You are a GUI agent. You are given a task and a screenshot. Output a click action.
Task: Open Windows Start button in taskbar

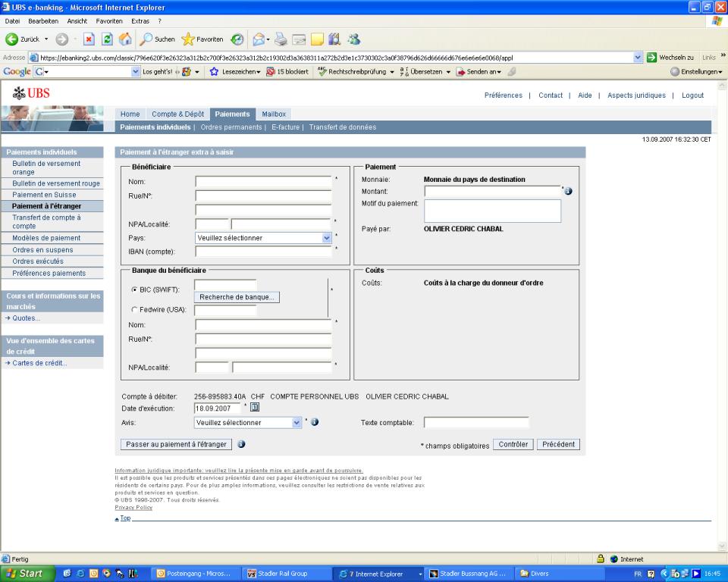click(25, 574)
